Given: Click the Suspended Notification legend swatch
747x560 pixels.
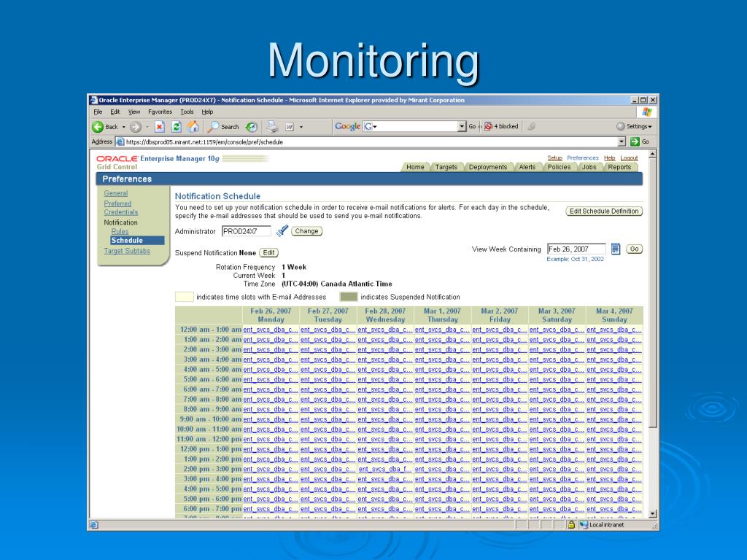Looking at the screenshot, I should 348,297.
